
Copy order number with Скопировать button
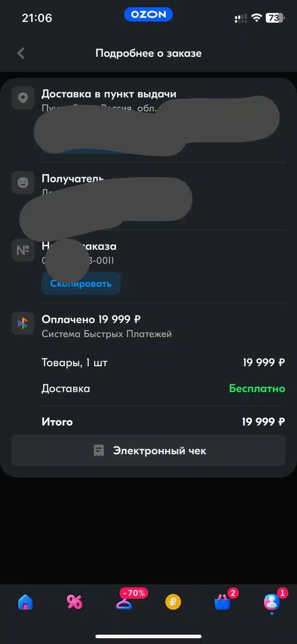(81, 283)
